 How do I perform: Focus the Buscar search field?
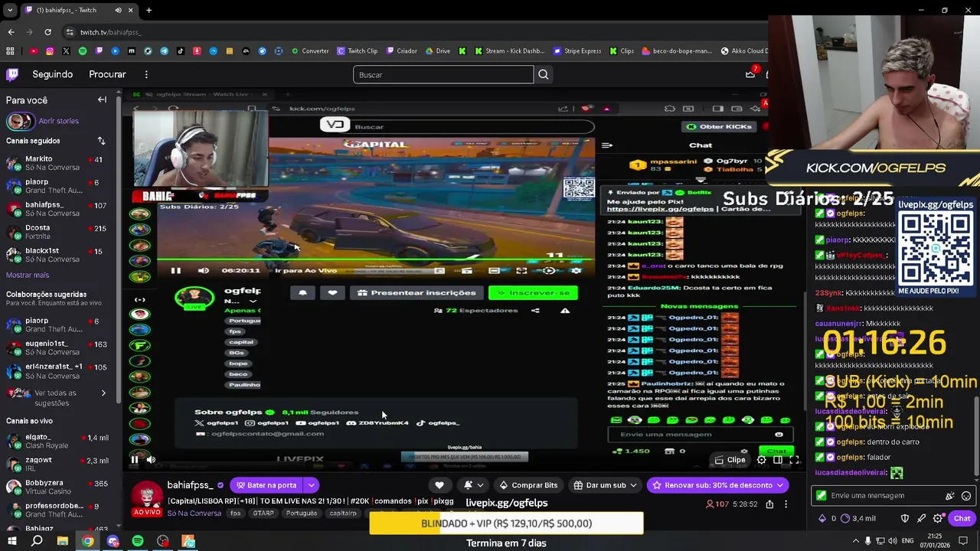443,74
